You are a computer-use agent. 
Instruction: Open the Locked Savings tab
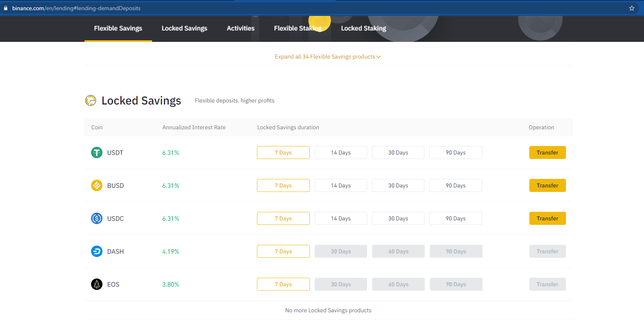pyautogui.click(x=184, y=28)
